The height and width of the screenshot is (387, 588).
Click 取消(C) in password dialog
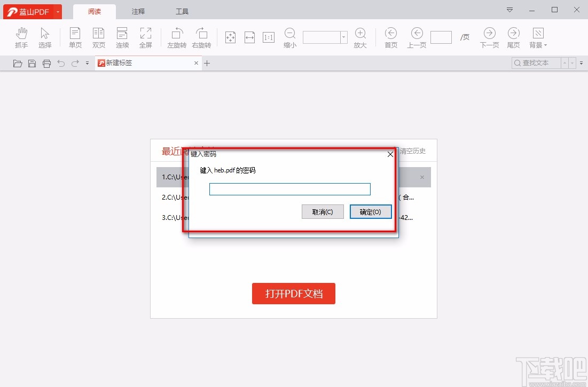(x=323, y=212)
